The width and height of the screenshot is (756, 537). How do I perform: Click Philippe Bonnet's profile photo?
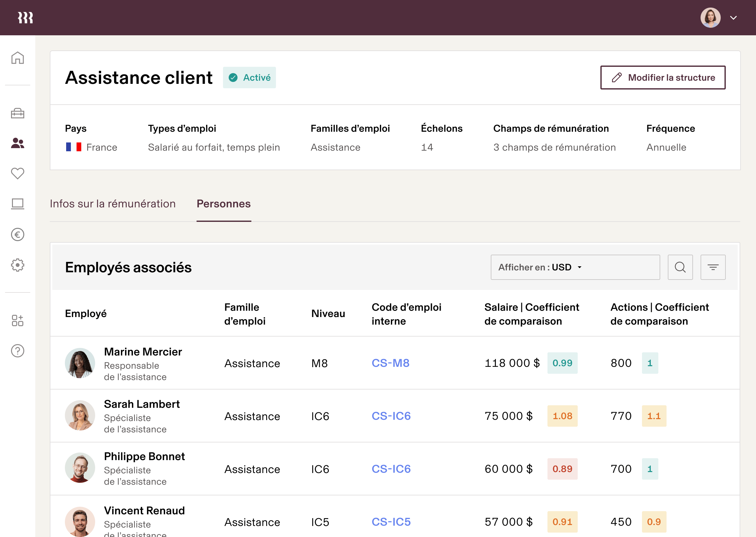point(80,468)
